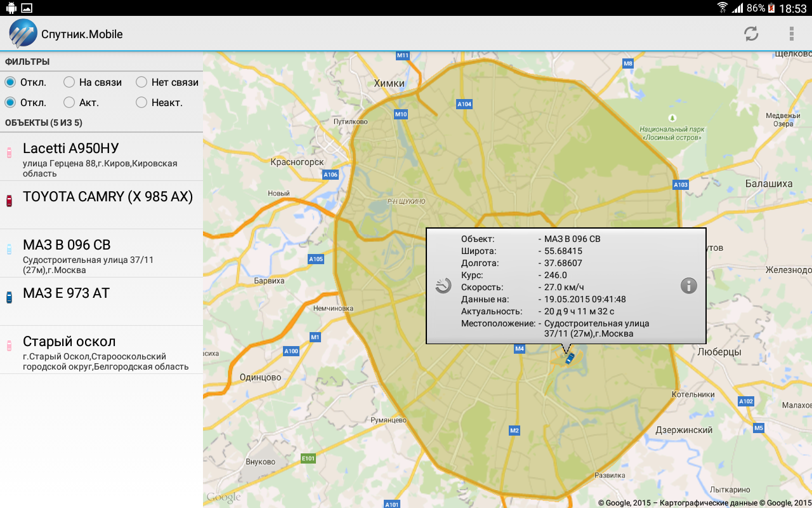The height and width of the screenshot is (508, 812).
Task: Tap speed value 27.0 км/ч in popup
Action: coord(564,287)
